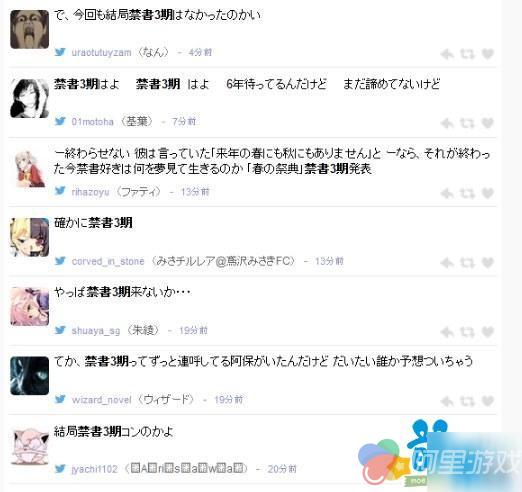Favorite the rihazoyu tweet with heart icon
Viewport: 522px width, 492px height.
coord(487,193)
